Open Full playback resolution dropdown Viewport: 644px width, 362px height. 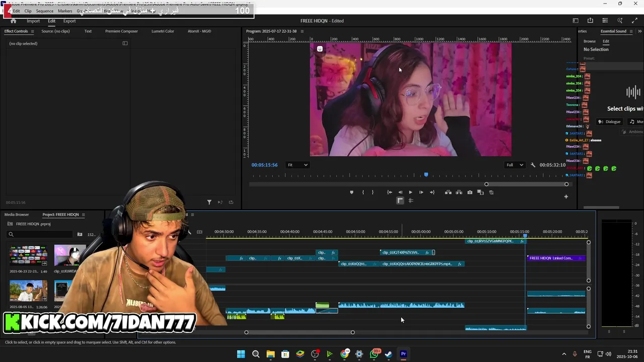point(515,165)
